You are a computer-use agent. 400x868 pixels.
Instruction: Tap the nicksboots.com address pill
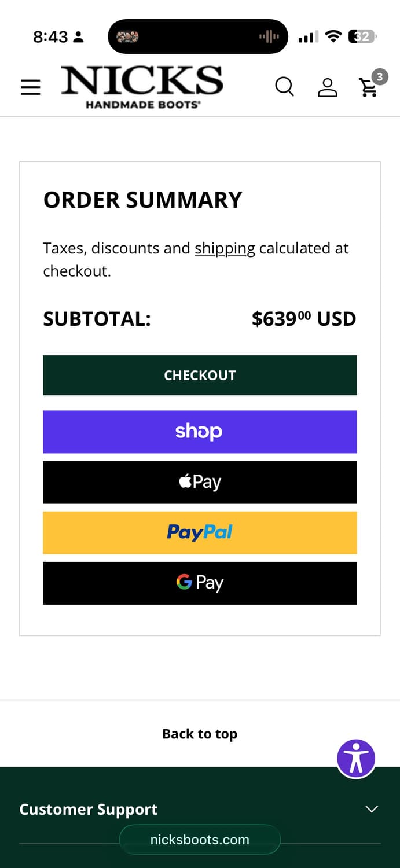point(200,840)
